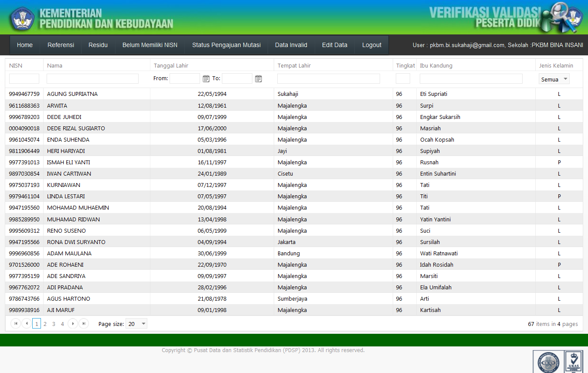
Task: Go to page 3 link
Action: point(54,324)
